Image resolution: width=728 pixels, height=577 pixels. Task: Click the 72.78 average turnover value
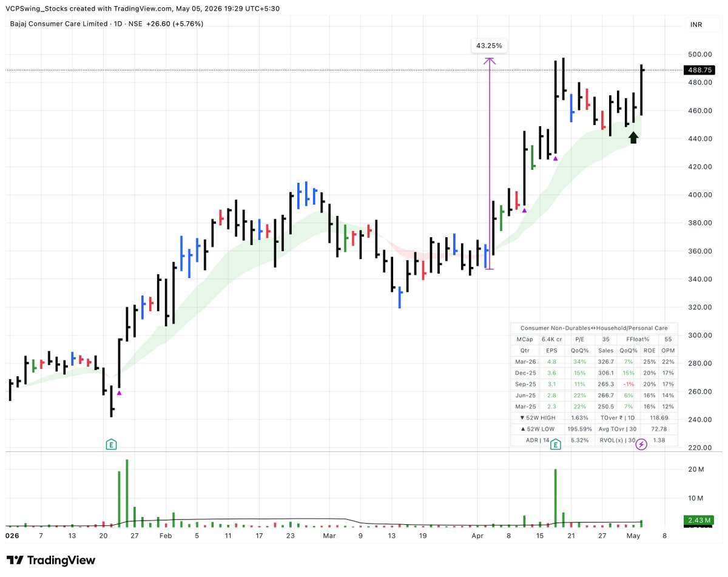click(x=658, y=429)
